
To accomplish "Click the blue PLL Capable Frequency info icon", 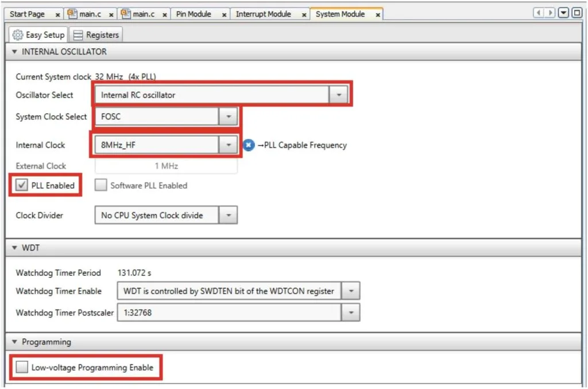I will (x=248, y=145).
